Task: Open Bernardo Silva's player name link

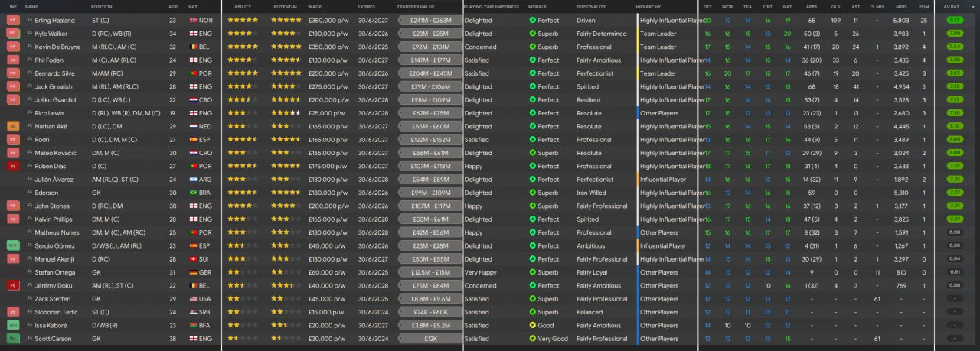Action: pos(56,73)
